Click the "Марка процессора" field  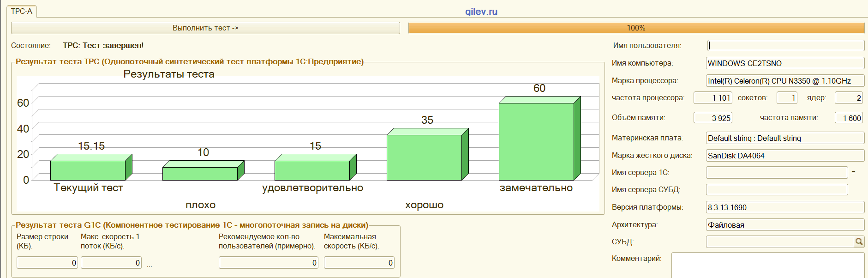click(785, 81)
